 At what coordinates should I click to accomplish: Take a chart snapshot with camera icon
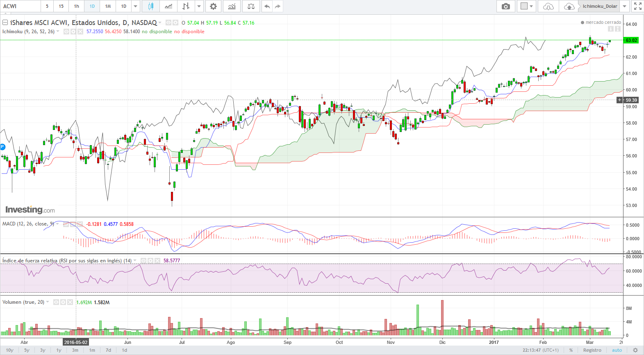click(506, 6)
